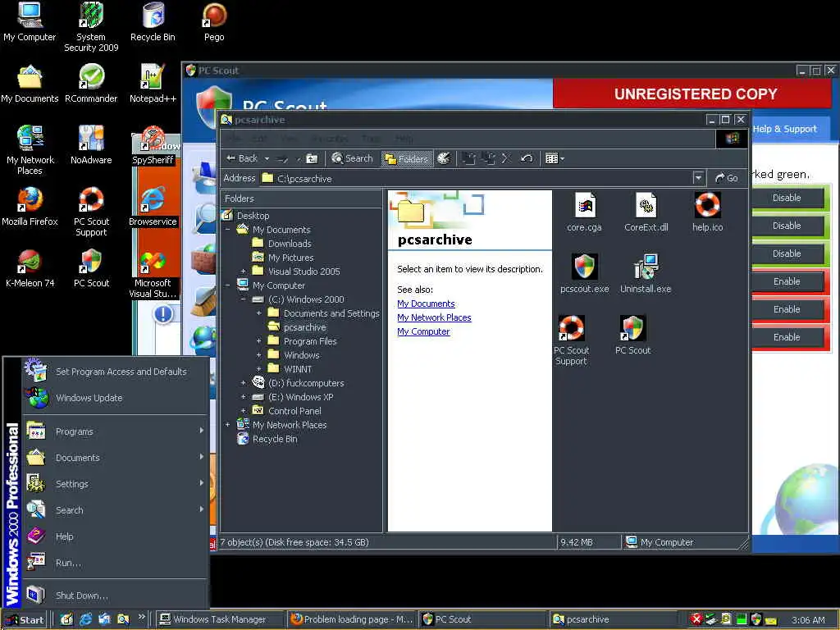Open the Address bar dropdown arrow

697,178
